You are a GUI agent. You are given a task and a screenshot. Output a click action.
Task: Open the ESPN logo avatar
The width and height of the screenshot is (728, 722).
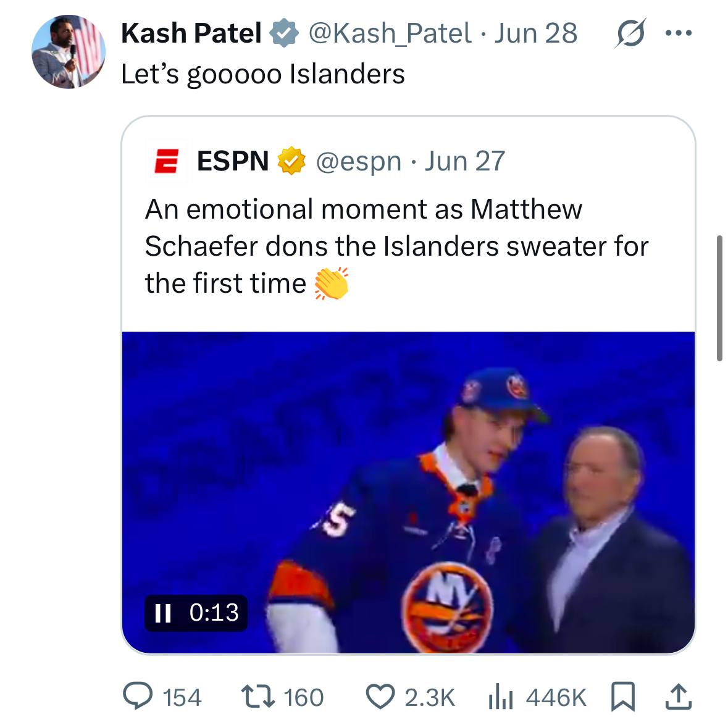tap(166, 161)
